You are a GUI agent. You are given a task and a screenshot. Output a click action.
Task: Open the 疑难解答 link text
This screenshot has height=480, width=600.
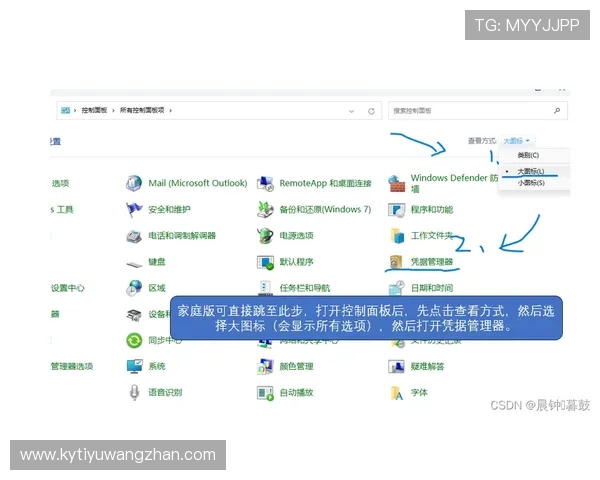pyautogui.click(x=427, y=366)
